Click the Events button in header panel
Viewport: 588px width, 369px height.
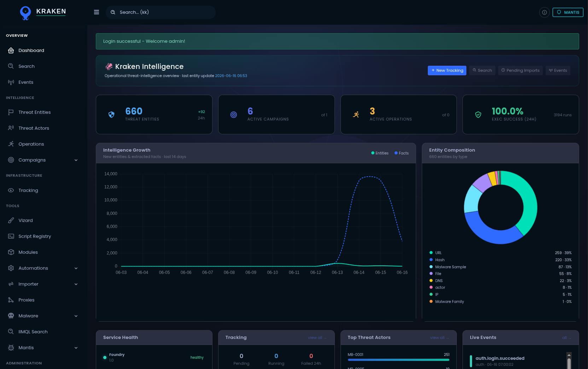coord(558,70)
